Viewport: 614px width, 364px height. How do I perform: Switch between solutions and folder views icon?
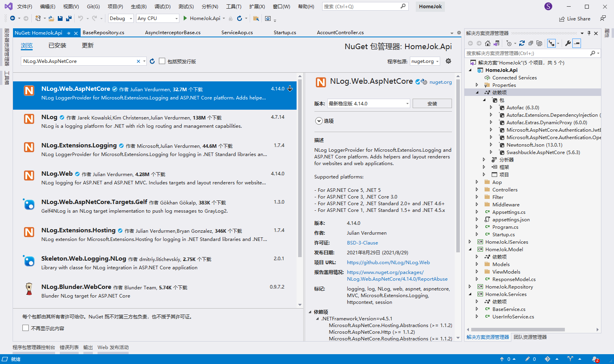(496, 43)
